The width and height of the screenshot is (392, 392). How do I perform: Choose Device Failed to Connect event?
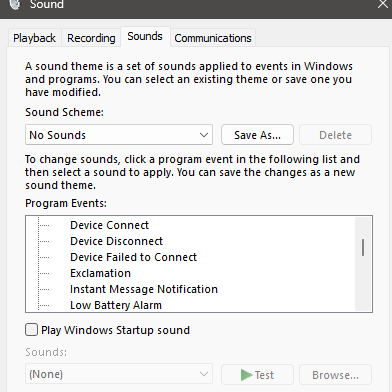(133, 257)
